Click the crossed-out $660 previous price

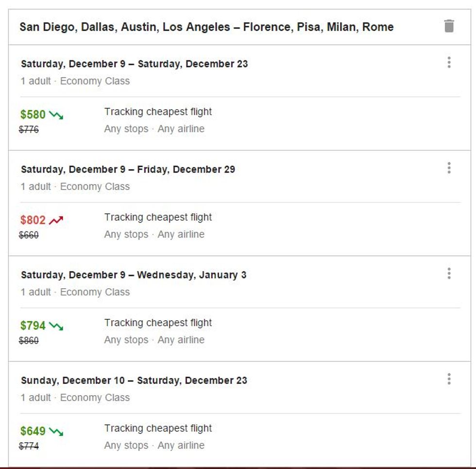click(29, 235)
